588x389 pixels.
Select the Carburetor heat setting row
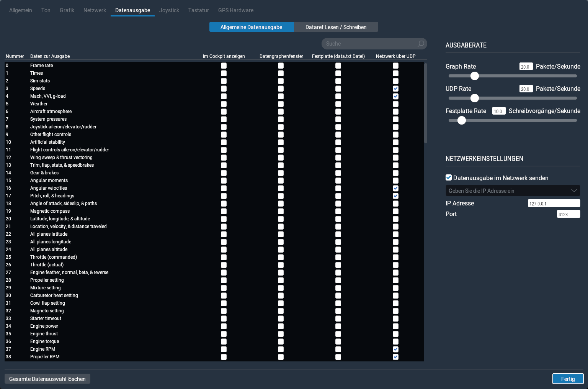[214, 295]
